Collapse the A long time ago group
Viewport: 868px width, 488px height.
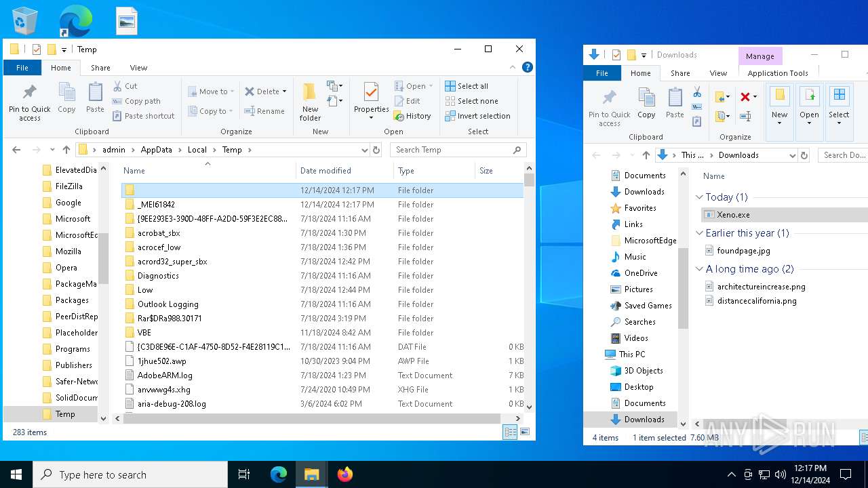699,269
